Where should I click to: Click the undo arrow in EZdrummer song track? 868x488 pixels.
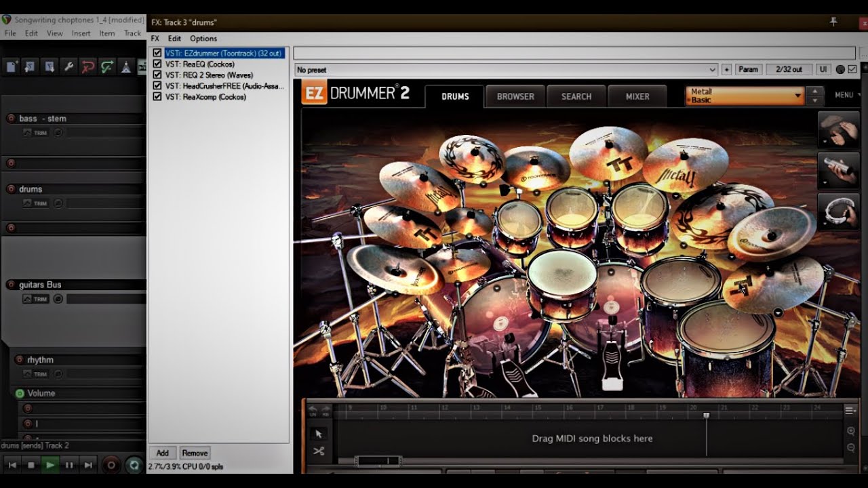[313, 409]
